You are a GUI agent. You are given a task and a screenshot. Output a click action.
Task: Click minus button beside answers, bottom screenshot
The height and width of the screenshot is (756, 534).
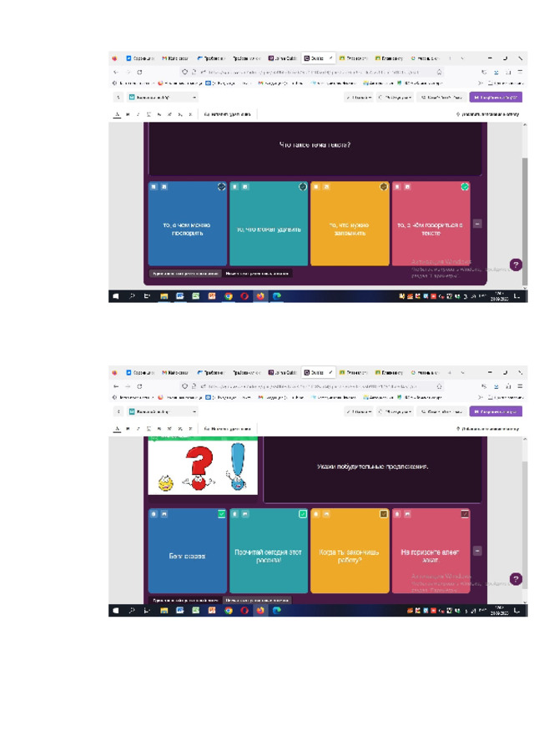point(477,551)
